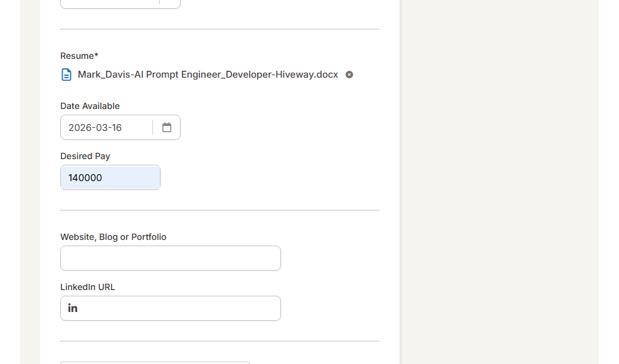Open the Mark_Davis resume docx file name

point(208,75)
